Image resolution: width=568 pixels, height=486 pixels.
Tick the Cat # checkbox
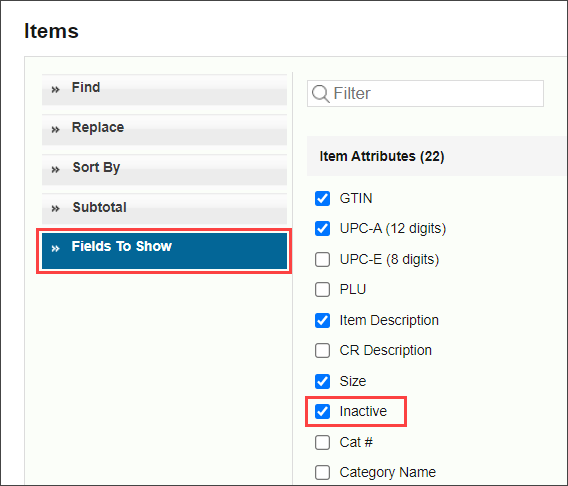click(322, 442)
